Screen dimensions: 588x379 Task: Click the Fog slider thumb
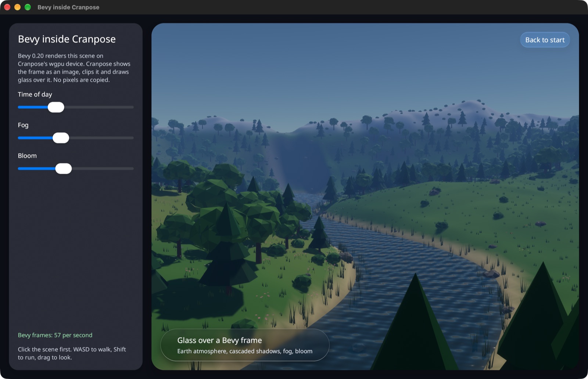[61, 138]
